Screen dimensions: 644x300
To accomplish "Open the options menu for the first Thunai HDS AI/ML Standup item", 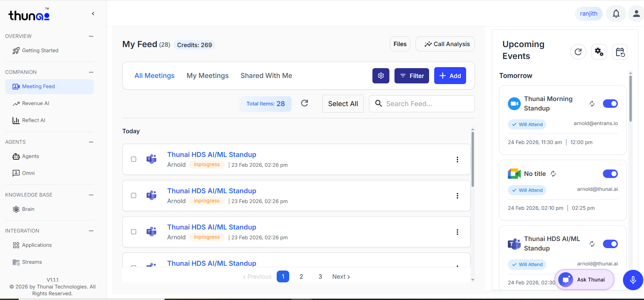I will [x=457, y=159].
